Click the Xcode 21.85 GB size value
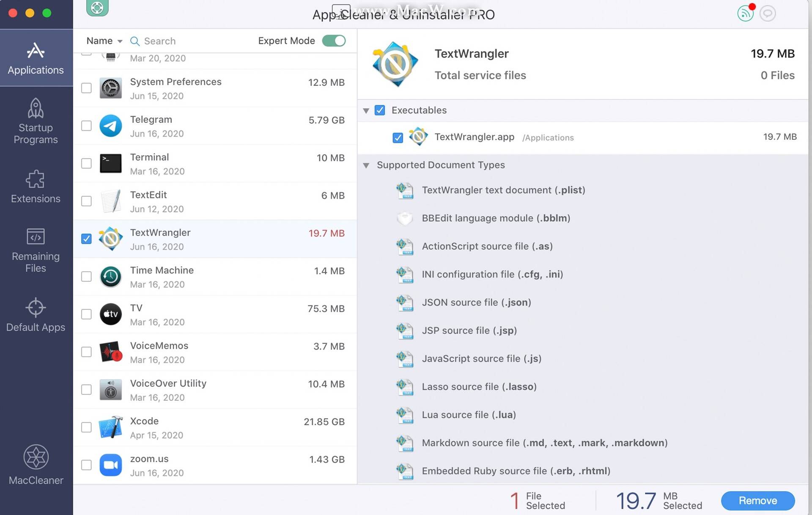The image size is (812, 515). 324,422
